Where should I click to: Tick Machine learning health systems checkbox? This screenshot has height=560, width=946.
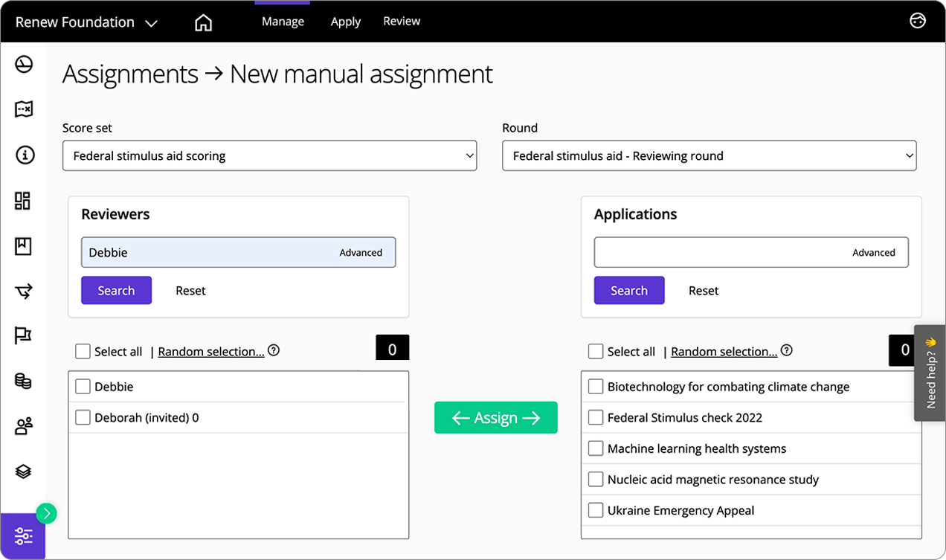click(596, 448)
